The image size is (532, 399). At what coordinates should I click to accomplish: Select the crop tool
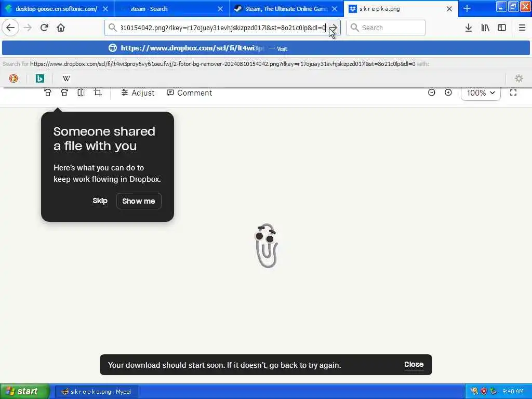coord(98,92)
